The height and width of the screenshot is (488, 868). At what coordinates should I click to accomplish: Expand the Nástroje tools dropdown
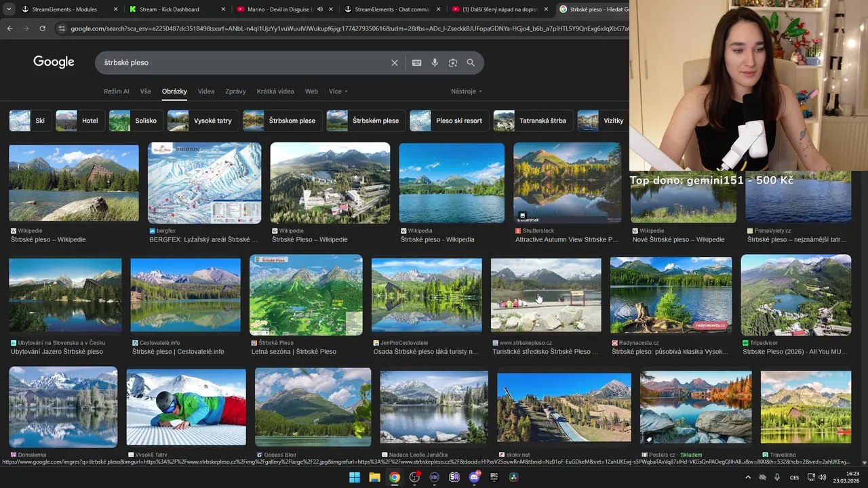pyautogui.click(x=467, y=91)
